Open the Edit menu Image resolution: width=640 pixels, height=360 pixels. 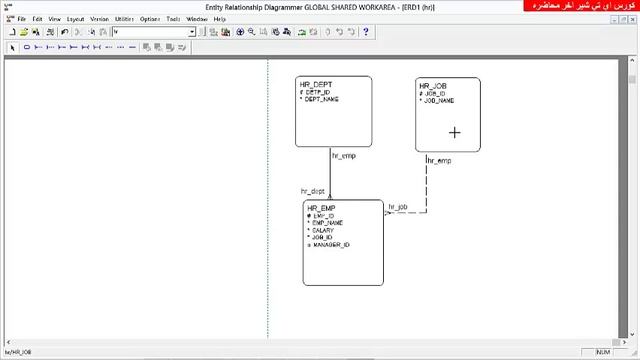pos(37,19)
